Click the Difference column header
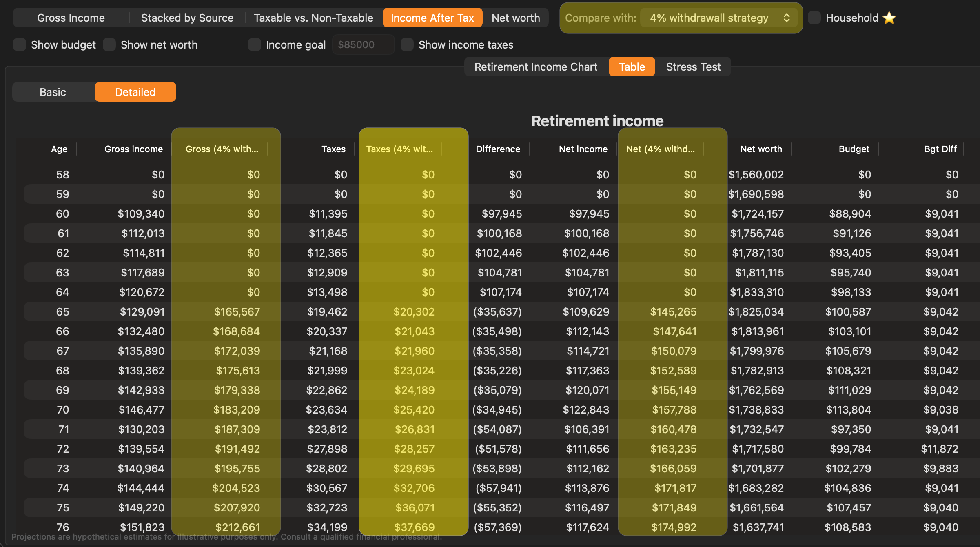This screenshot has width=980, height=547. (498, 149)
